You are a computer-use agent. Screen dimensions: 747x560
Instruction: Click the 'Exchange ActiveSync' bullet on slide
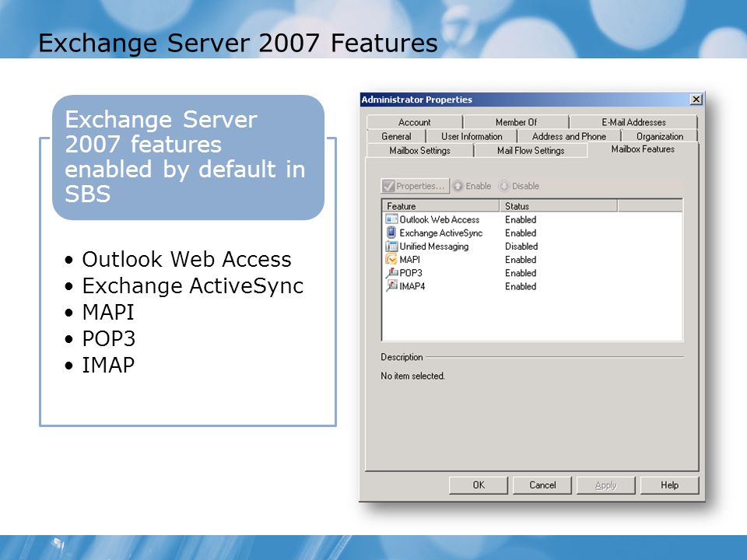192,286
